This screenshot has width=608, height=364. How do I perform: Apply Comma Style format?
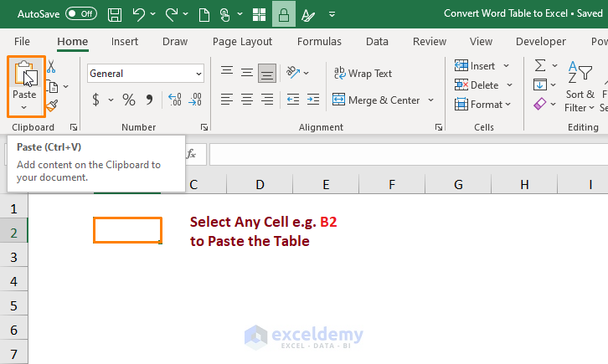tap(149, 100)
